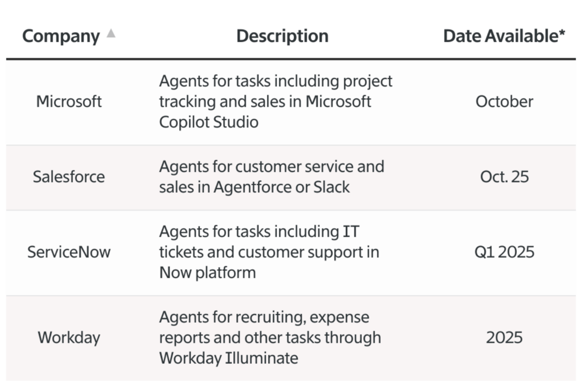Screen dimensions: 588x389
Task: Click the Description column header
Action: tap(282, 36)
